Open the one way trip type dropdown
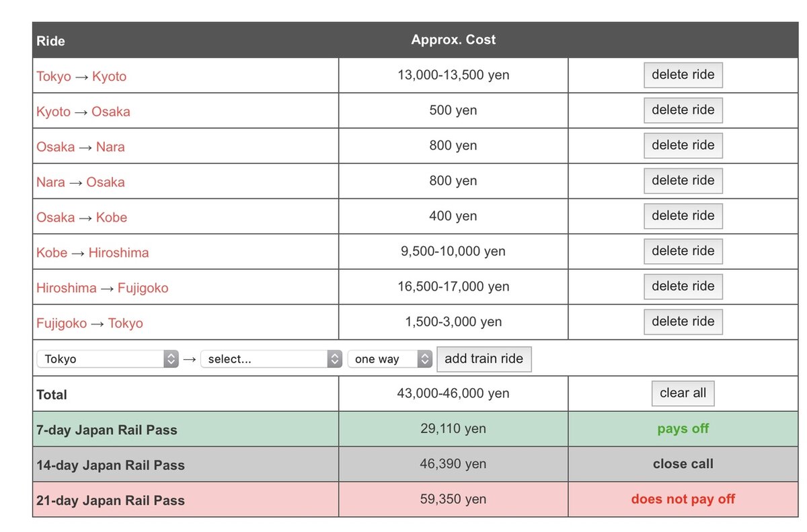807x532 pixels. pyautogui.click(x=389, y=359)
